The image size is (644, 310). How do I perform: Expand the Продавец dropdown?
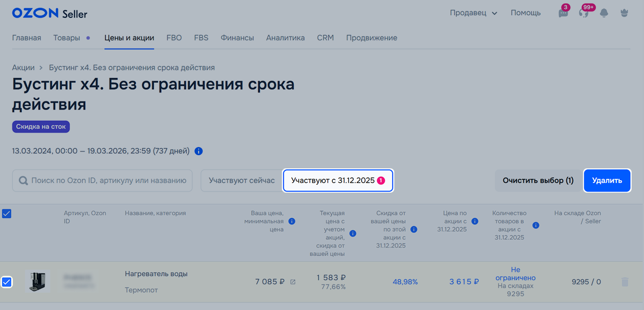(473, 13)
